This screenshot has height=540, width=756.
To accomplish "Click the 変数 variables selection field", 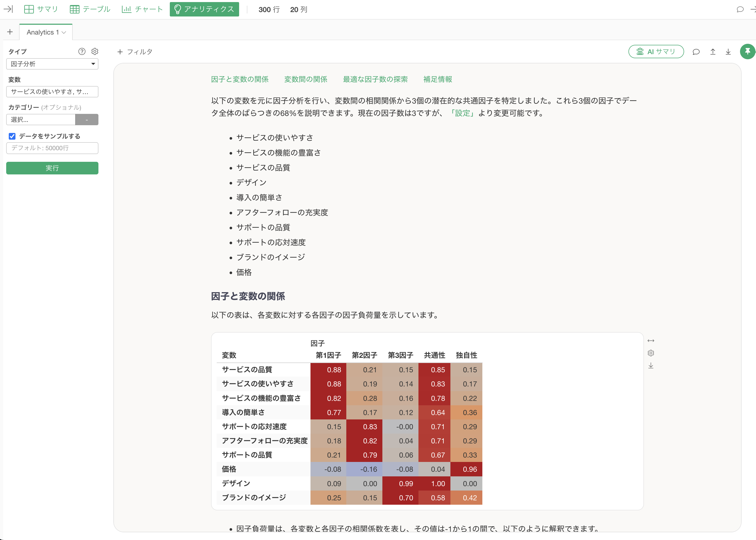I will [52, 92].
